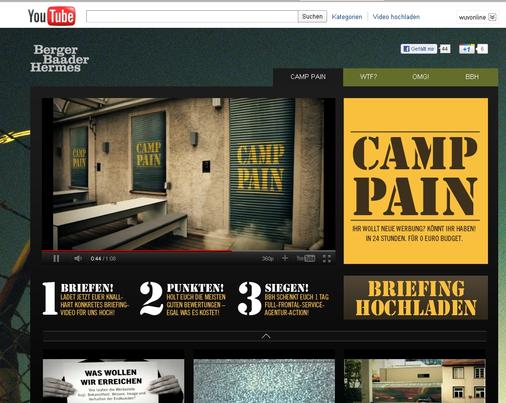Switch to the CAMP PAIN tab
The image size is (506, 403).
(x=308, y=77)
